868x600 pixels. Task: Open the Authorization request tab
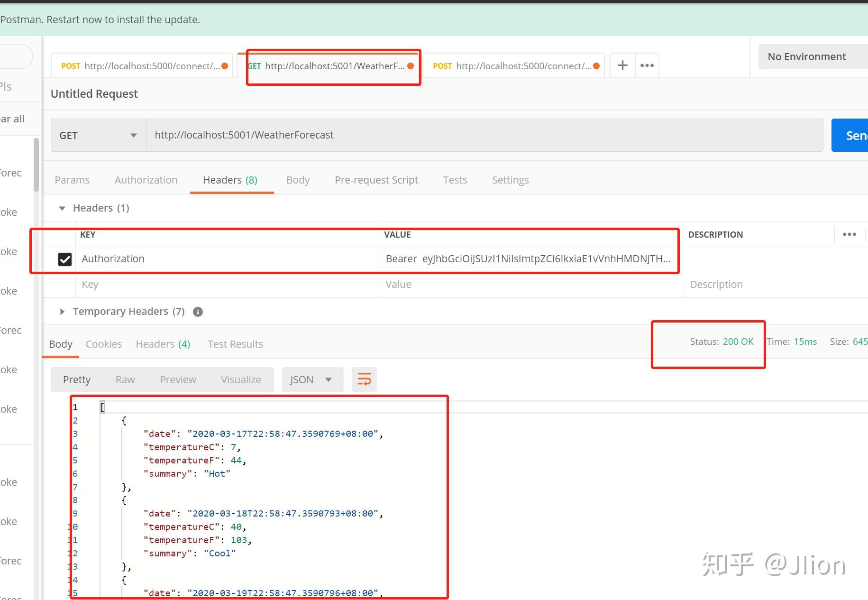(x=146, y=180)
